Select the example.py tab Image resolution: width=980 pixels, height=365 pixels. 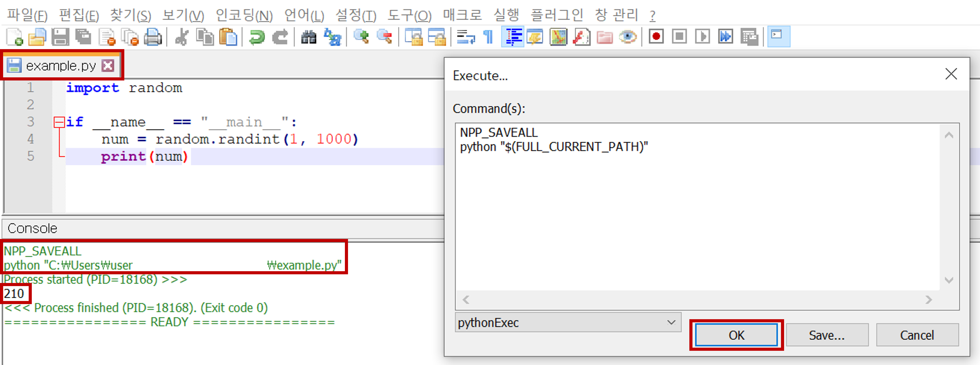(x=61, y=66)
